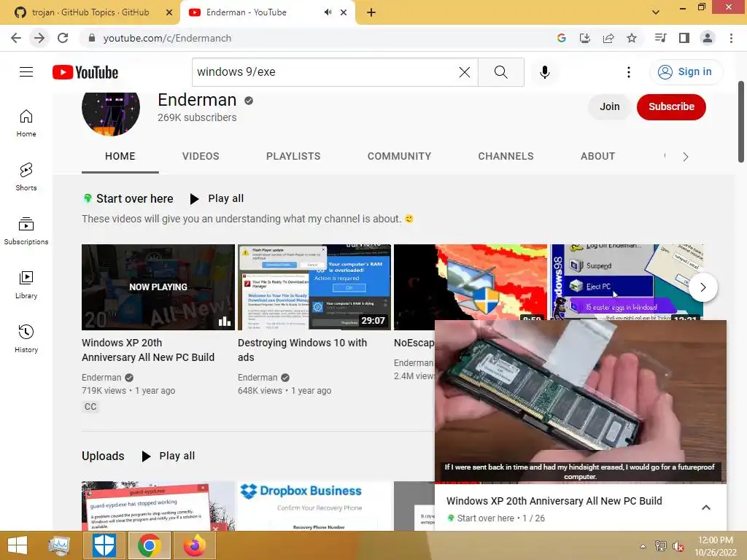Open Chrome tab search dropdown
The width and height of the screenshot is (747, 560).
(656, 12)
